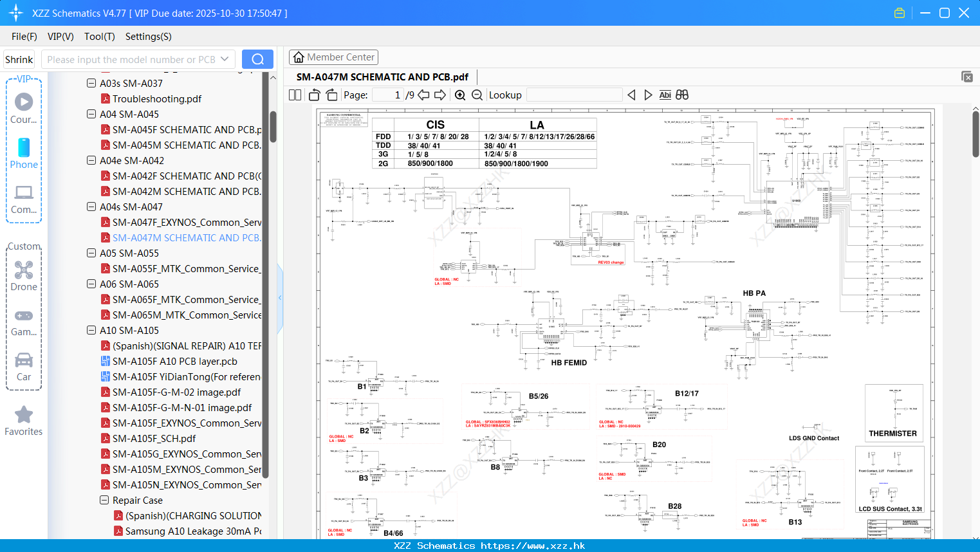980x552 pixels.
Task: Open the File(F) menu
Action: [x=24, y=37]
